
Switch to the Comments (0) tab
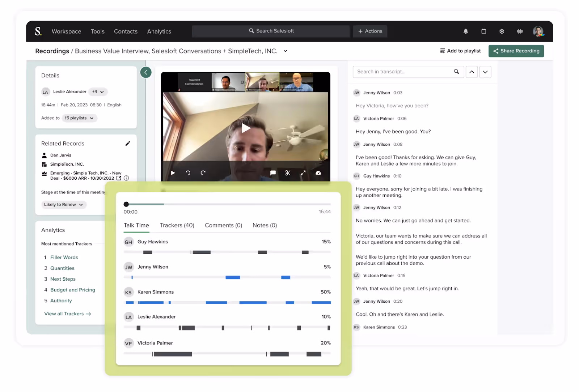point(223,225)
